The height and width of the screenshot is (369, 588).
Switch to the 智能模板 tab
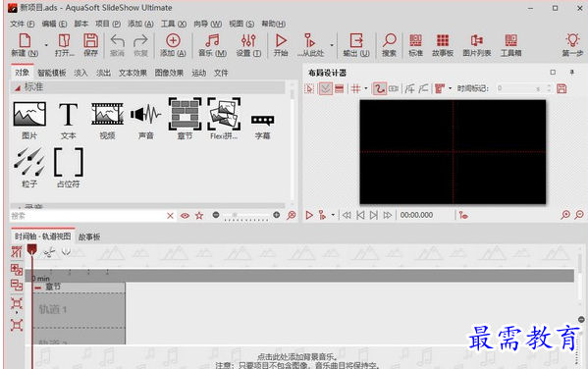[x=52, y=73]
